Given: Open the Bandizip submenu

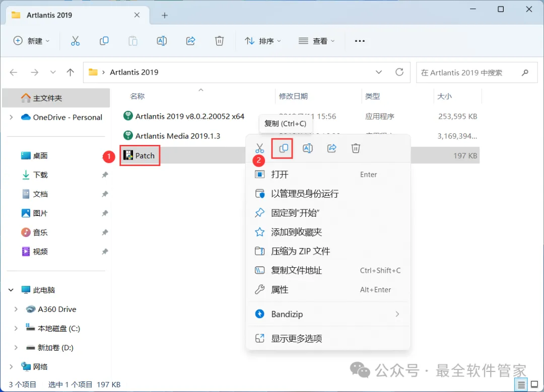Looking at the screenshot, I should coord(328,314).
